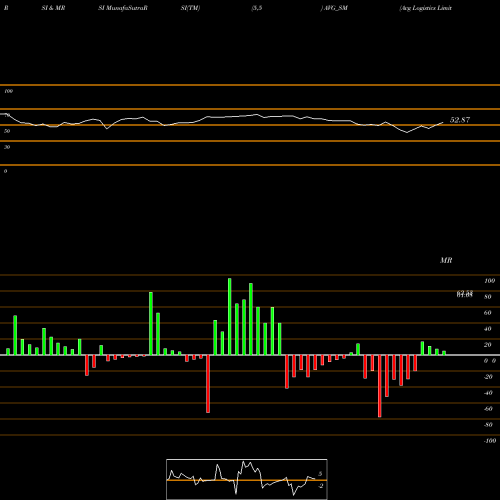Image resolution: width=500 pixels, height=500 pixels.
Task: Click the "SI MunafaSutraR" header text
Action: tap(123, 8)
